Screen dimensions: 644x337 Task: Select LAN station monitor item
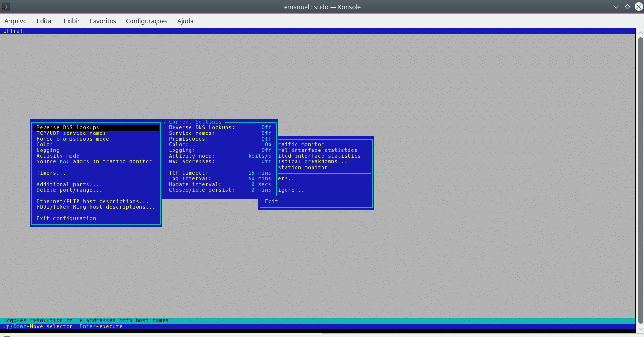(x=303, y=167)
